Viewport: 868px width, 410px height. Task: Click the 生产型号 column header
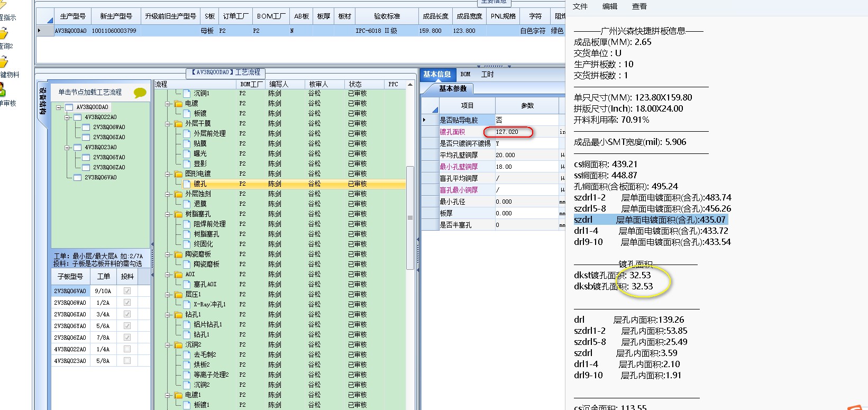click(x=72, y=16)
